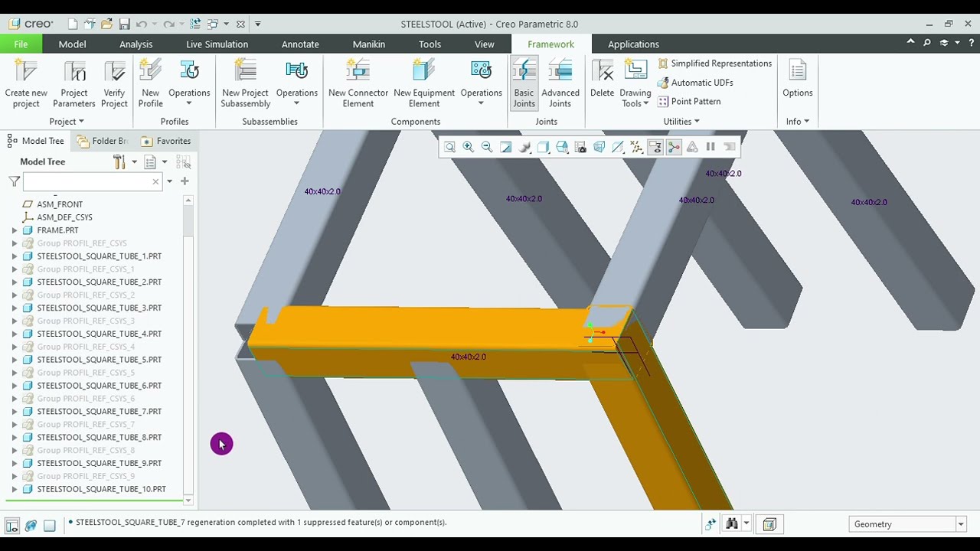Screen dimensions: 980x551
Task: Expand STEELSTOOL_SQUARE_TUBE_1.PRT node
Action: 15,256
